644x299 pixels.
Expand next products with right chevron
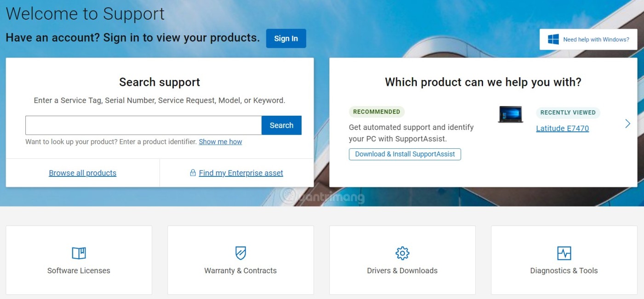627,123
